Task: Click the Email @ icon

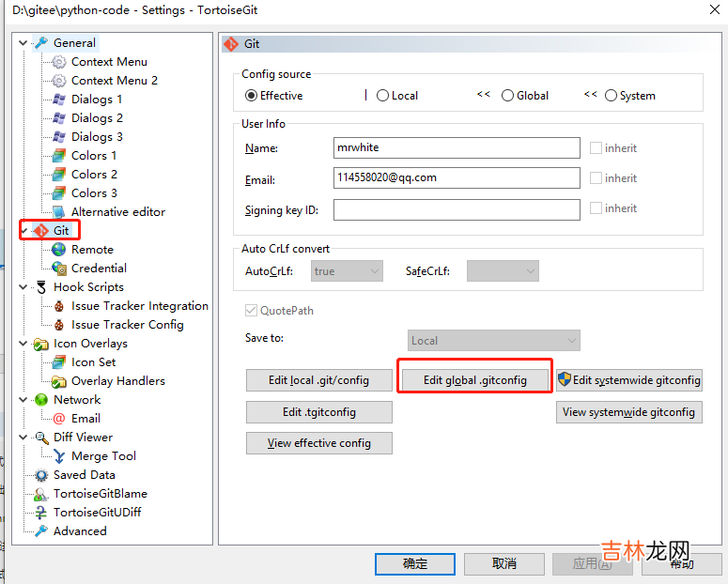Action: click(x=59, y=419)
